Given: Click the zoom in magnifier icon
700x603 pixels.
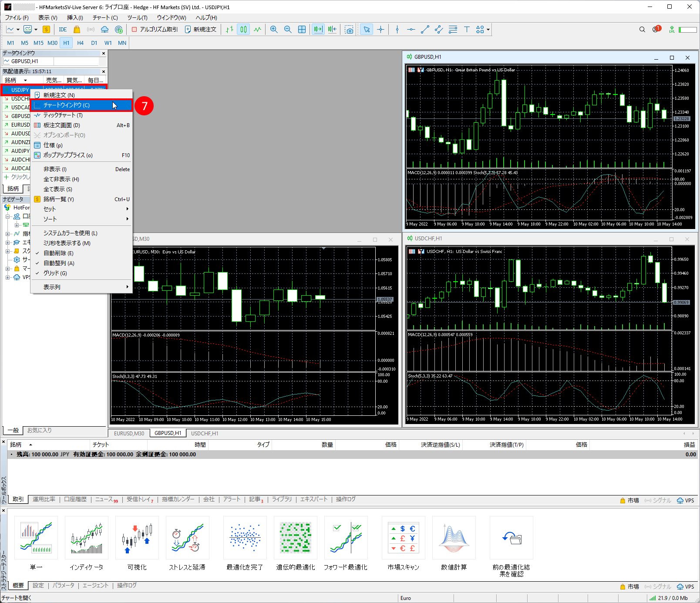Looking at the screenshot, I should (x=274, y=29).
